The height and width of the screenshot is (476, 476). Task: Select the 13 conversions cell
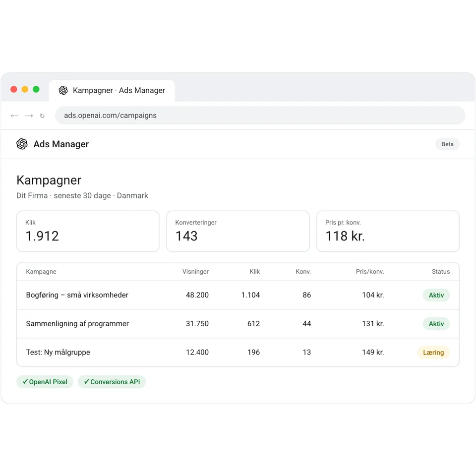coord(306,353)
